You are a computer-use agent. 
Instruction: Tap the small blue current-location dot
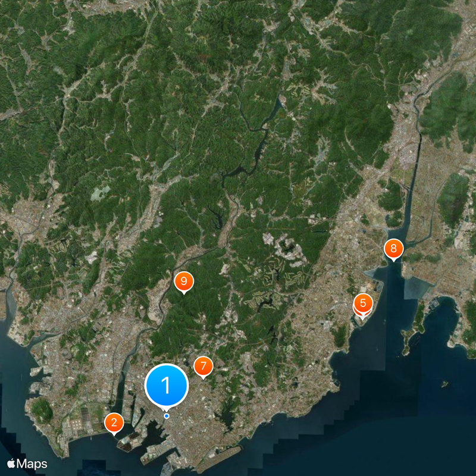click(x=167, y=416)
